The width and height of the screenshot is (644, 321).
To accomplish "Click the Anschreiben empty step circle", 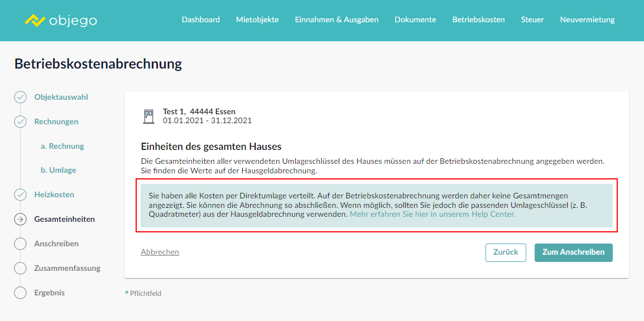I will (x=20, y=244).
